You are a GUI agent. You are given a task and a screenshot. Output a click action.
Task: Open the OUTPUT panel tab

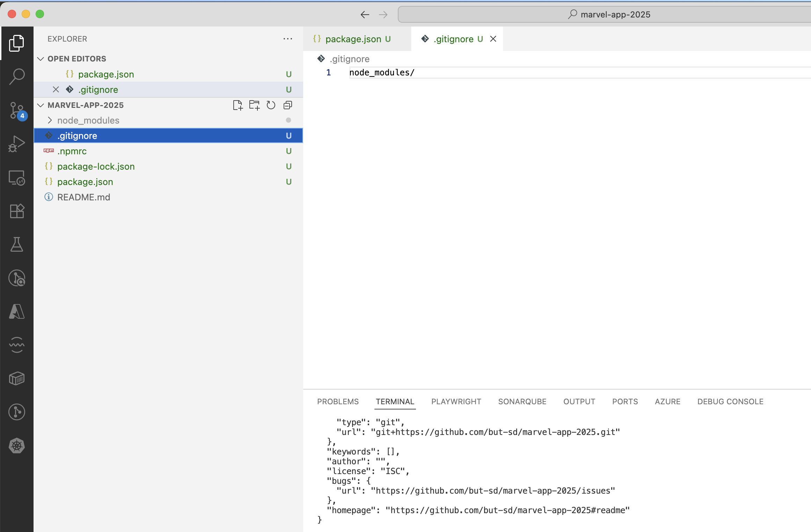pyautogui.click(x=579, y=401)
